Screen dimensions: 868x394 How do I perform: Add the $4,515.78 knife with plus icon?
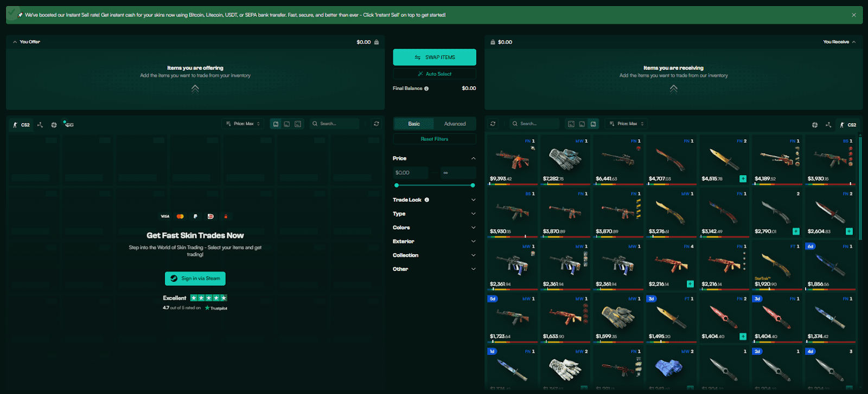point(743,179)
